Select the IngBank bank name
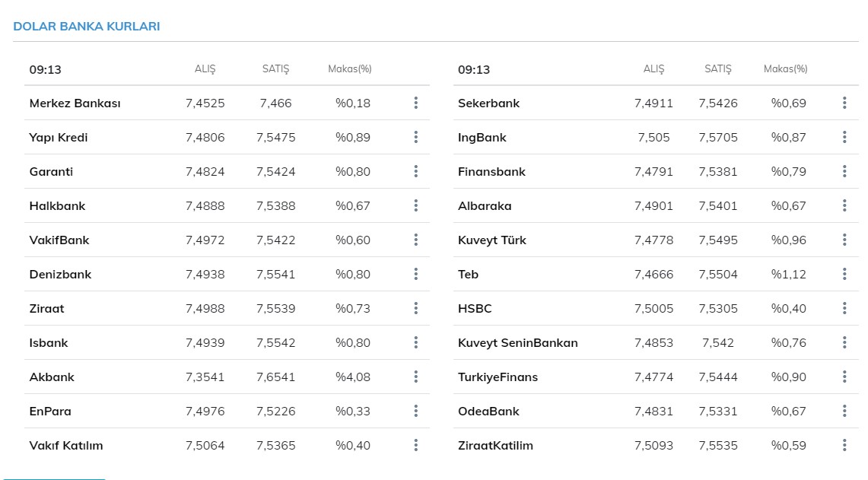 [482, 137]
